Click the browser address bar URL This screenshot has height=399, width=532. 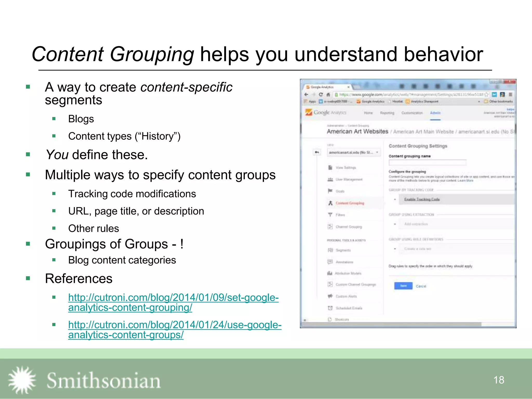[x=411, y=95]
